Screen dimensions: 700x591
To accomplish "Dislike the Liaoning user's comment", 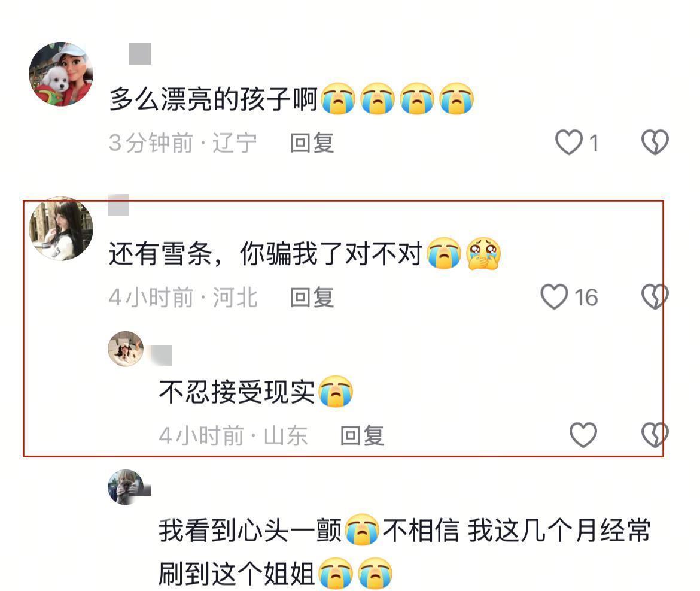I will 655,143.
